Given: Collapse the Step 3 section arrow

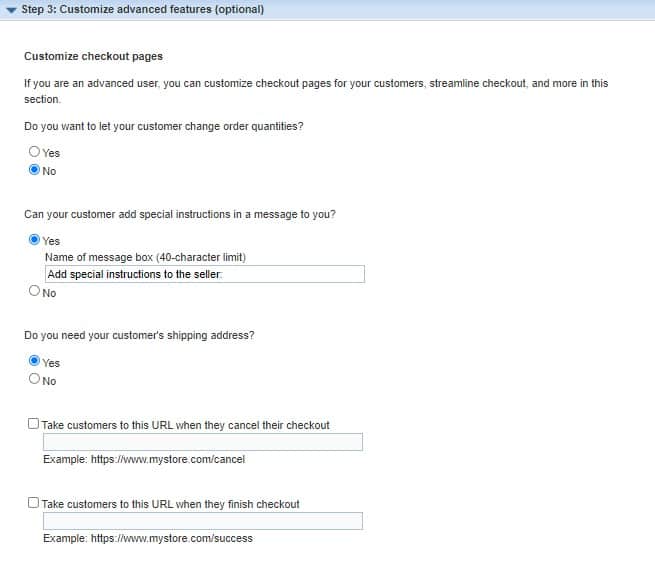Looking at the screenshot, I should tap(11, 10).
